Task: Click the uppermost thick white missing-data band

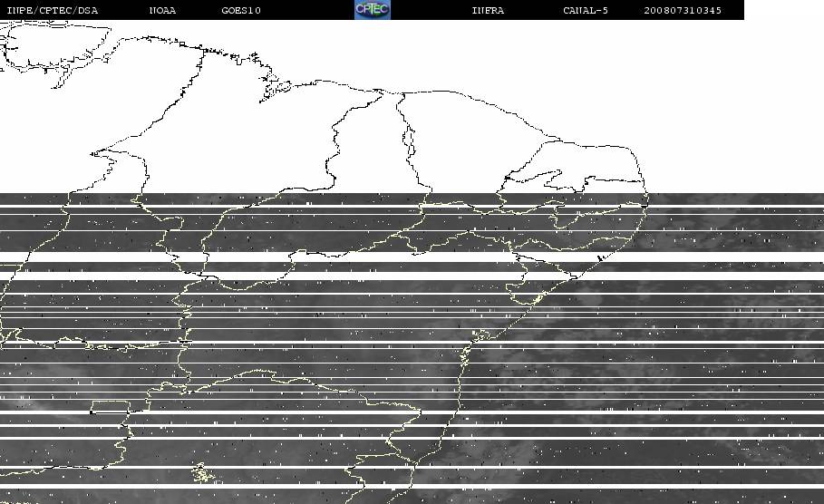Action: click(412, 257)
